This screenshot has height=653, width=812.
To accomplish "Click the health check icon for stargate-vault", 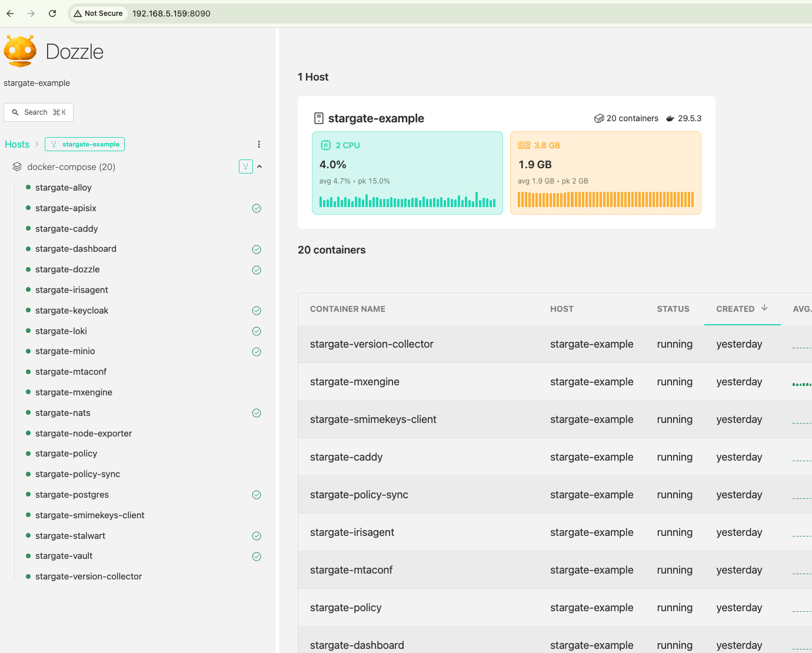I will click(257, 557).
